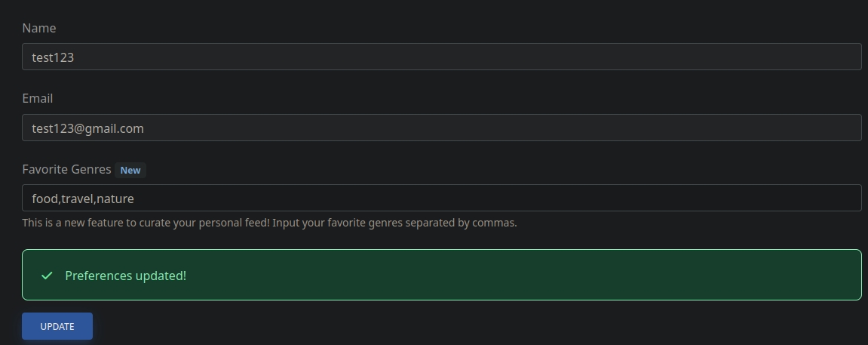Click the Name field label

[x=39, y=28]
